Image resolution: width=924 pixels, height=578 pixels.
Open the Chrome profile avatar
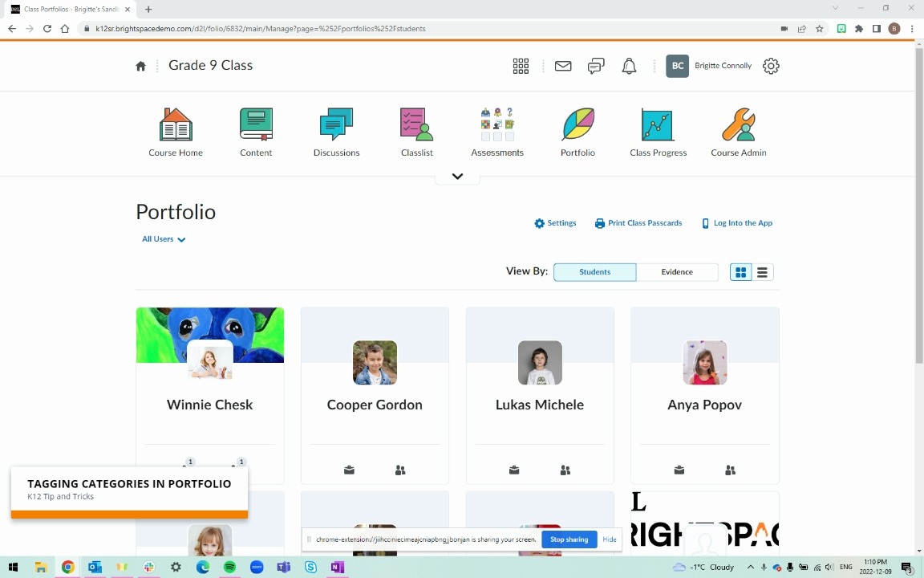(x=894, y=28)
